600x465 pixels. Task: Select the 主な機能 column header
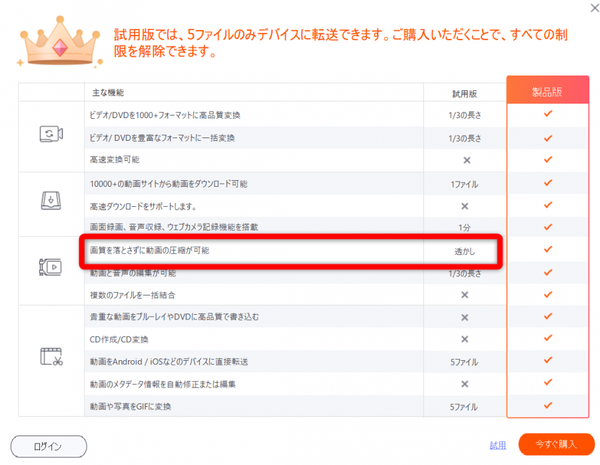click(108, 93)
